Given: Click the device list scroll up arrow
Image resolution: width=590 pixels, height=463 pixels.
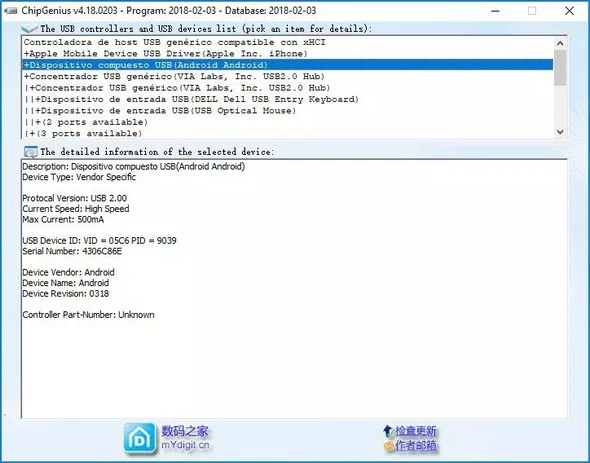Looking at the screenshot, I should pos(560,43).
